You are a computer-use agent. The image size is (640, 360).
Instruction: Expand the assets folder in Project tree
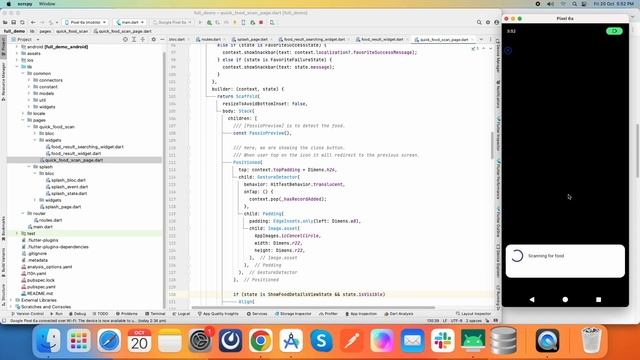[x=17, y=53]
